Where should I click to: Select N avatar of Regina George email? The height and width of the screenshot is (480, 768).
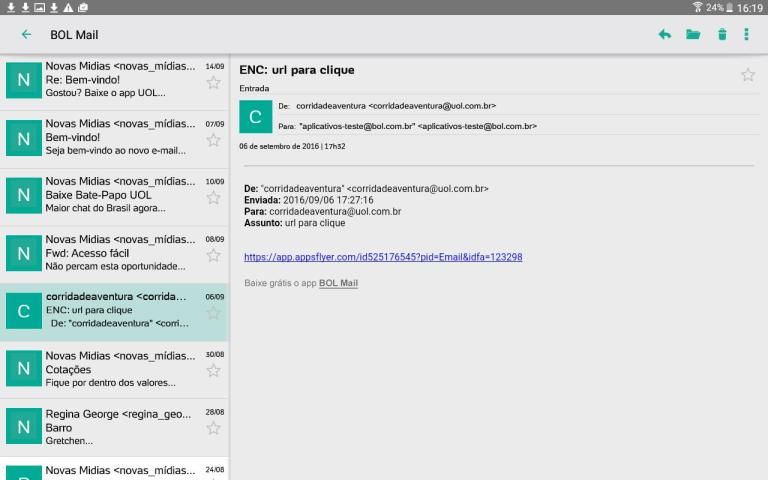(24, 426)
